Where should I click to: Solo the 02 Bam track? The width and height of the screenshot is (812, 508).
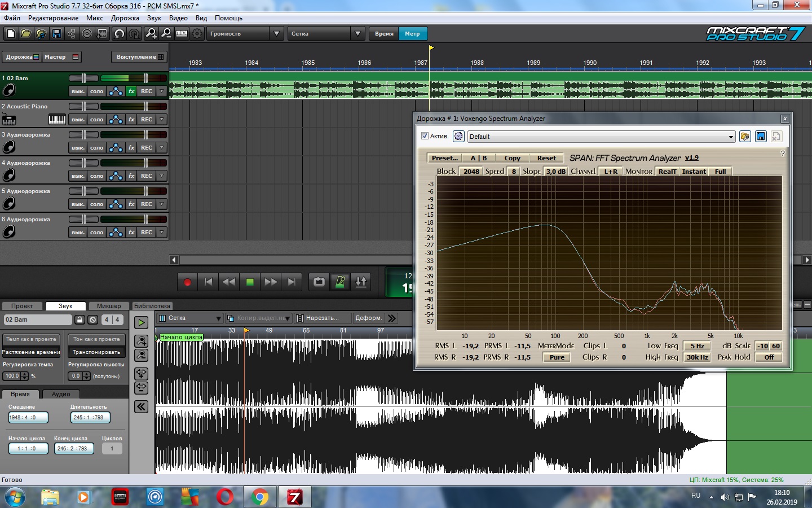(97, 91)
